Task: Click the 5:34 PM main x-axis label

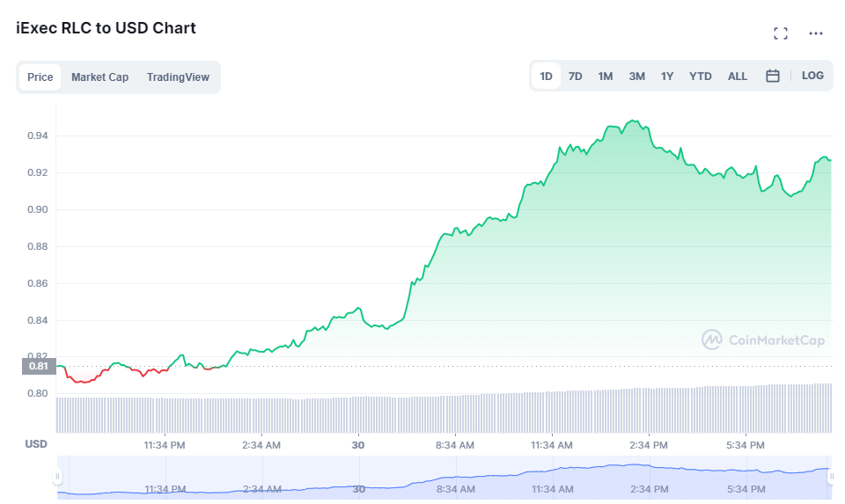Action: [x=746, y=445]
